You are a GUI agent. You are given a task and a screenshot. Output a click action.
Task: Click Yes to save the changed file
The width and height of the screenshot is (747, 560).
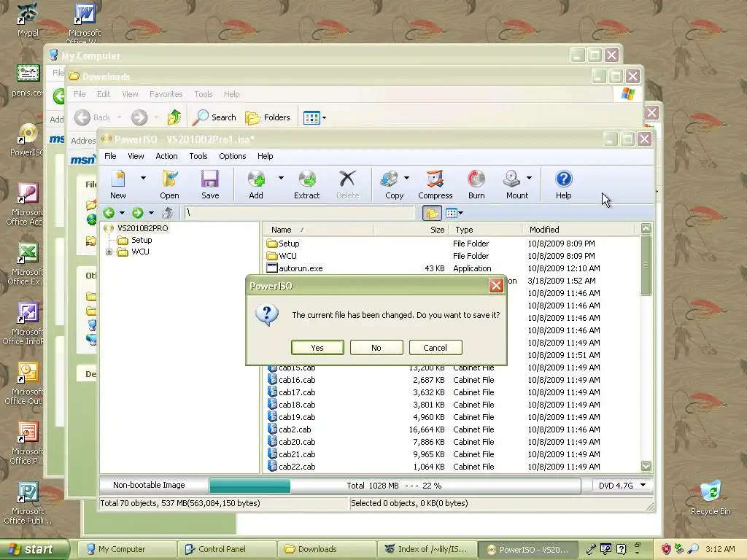click(317, 348)
